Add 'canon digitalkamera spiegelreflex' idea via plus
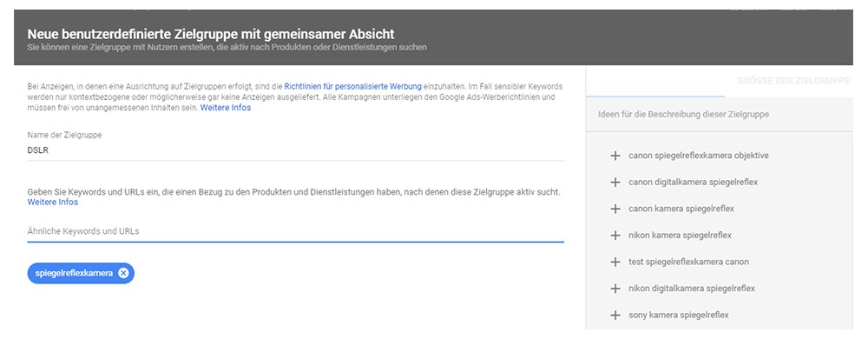Image resolution: width=868 pixels, height=339 pixels. [x=615, y=183]
